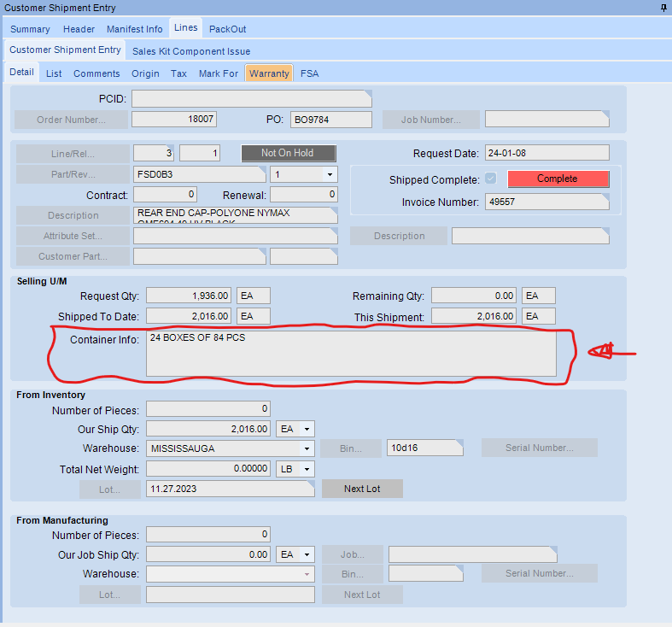Viewport: 672px width, 627px height.
Task: Click the Invoice Number field
Action: click(546, 202)
